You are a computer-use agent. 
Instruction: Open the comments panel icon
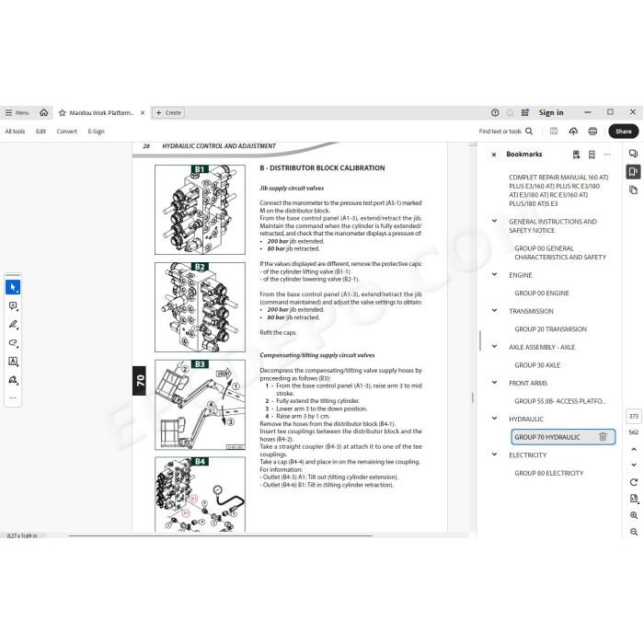click(x=633, y=154)
